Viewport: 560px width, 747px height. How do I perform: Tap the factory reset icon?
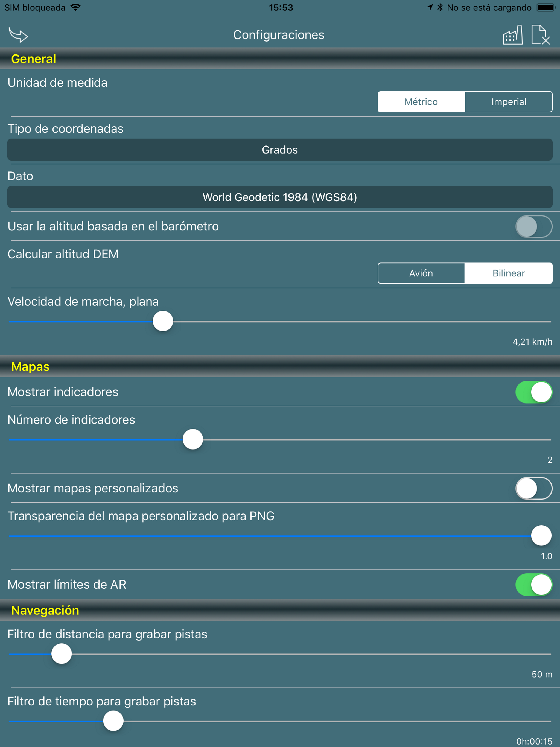point(512,35)
